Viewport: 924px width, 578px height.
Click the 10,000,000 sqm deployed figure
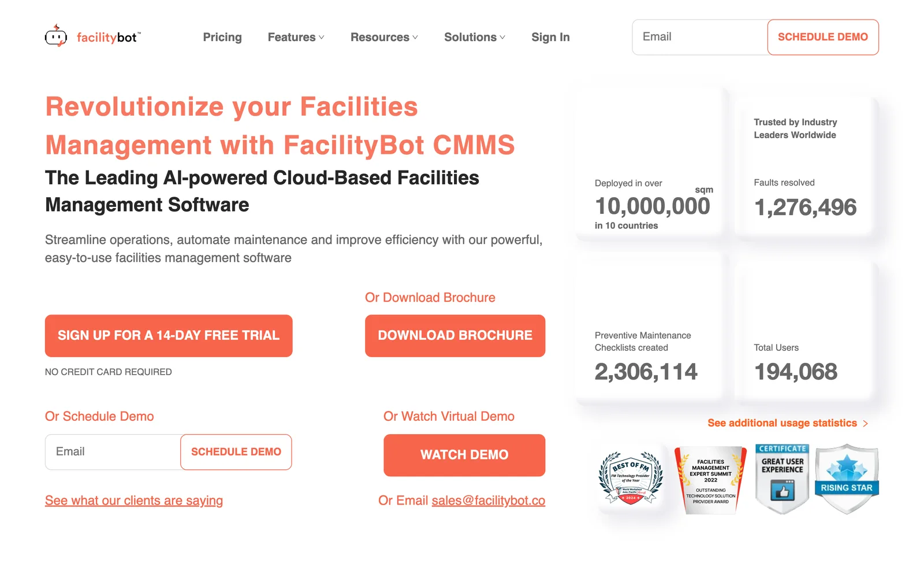tap(653, 206)
